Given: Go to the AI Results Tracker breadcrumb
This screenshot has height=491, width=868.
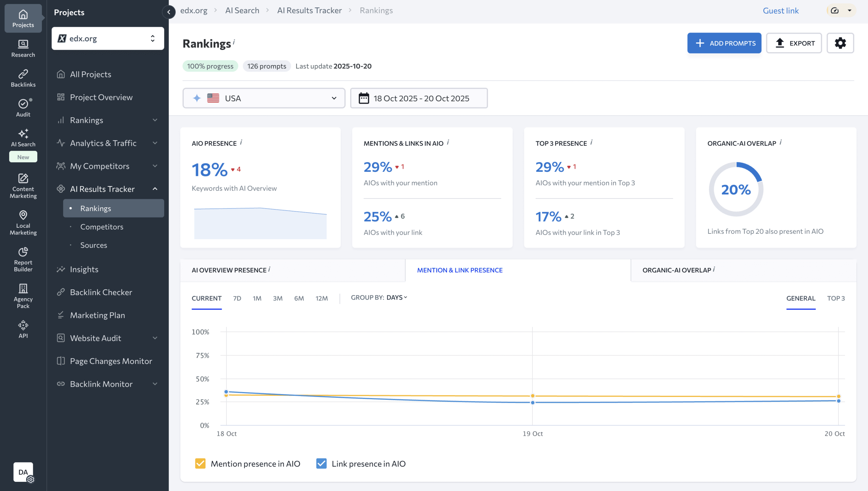Looking at the screenshot, I should point(309,11).
